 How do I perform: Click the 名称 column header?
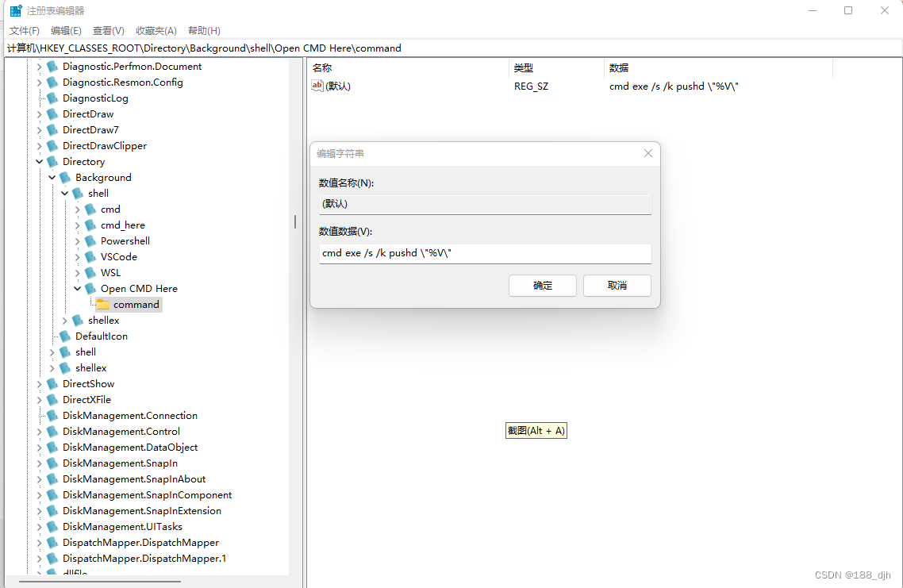click(x=408, y=68)
